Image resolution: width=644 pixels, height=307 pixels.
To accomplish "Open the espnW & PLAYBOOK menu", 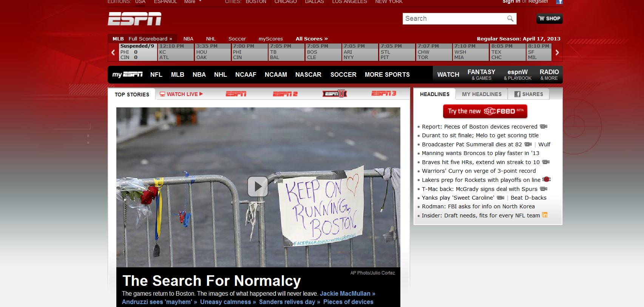I will (517, 74).
